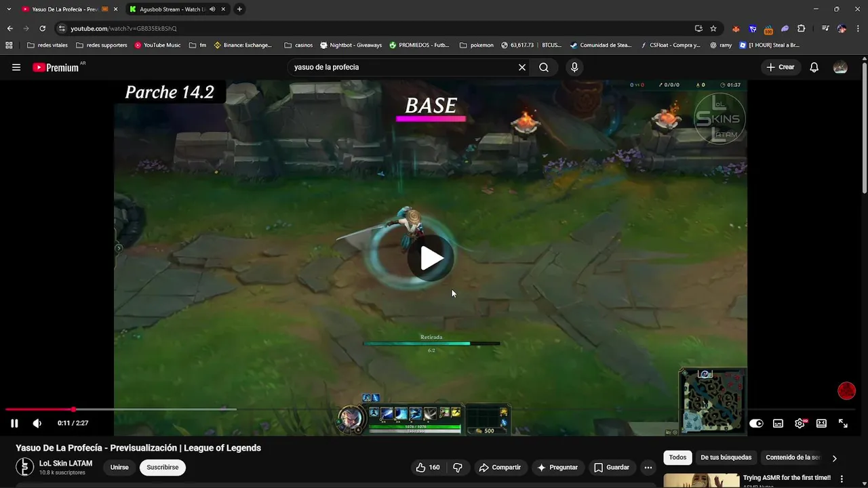Open the Chrome profile avatar
The height and width of the screenshot is (488, 868).
pos(842,28)
